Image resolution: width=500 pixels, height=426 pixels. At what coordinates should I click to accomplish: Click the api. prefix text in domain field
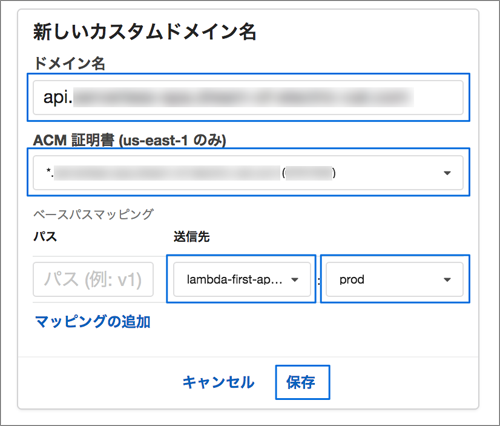(x=58, y=97)
